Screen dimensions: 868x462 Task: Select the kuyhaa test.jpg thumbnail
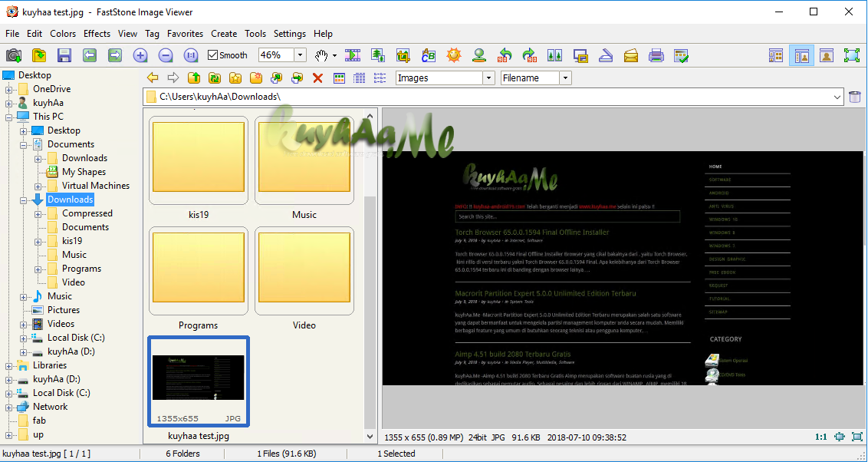(x=199, y=381)
